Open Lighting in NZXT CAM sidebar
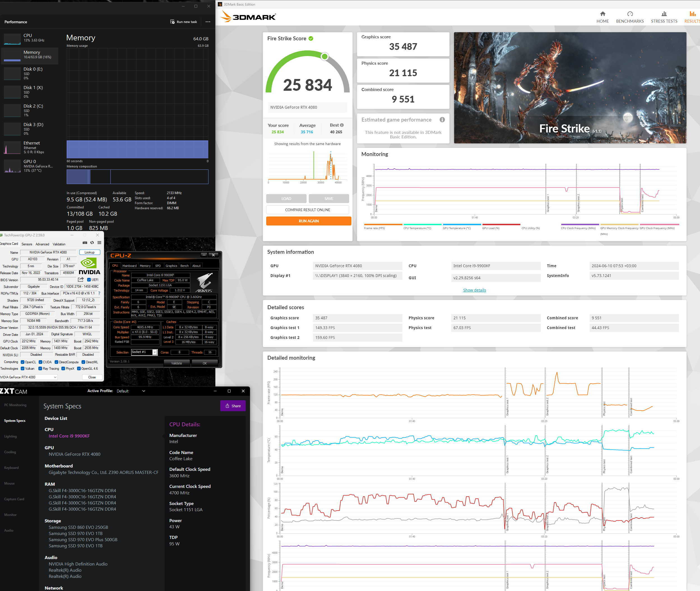Viewport: 700px width, 591px height. [x=10, y=436]
